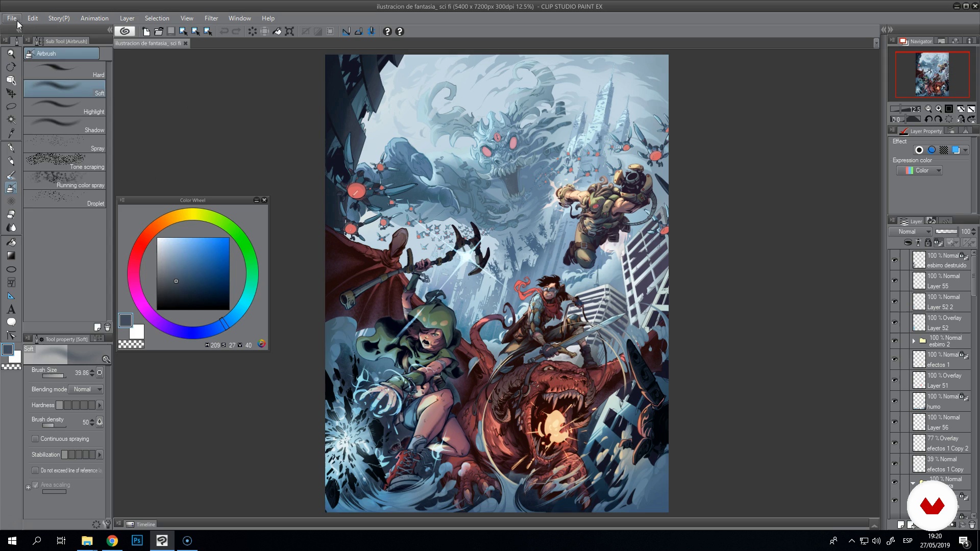The image size is (980, 551).
Task: Click the main color swatch in Color Wheel
Action: pos(126,320)
